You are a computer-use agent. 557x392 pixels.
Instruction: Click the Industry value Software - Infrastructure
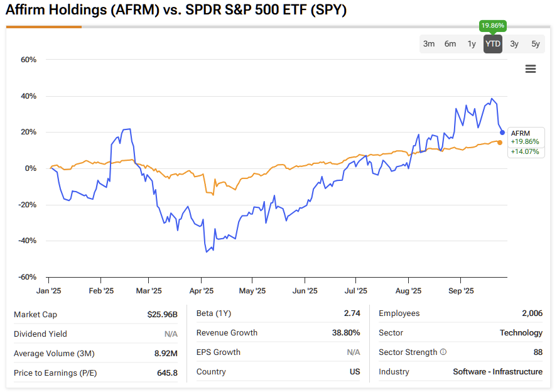pos(498,372)
